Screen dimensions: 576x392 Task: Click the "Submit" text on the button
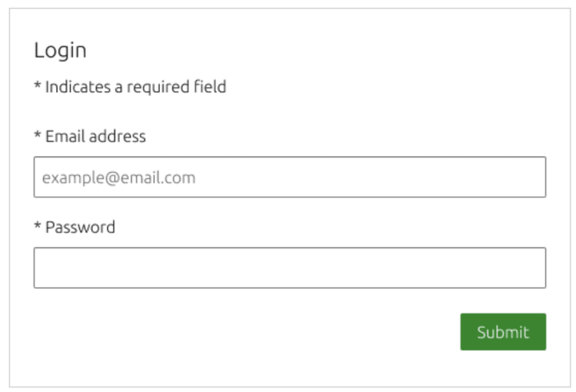point(503,332)
